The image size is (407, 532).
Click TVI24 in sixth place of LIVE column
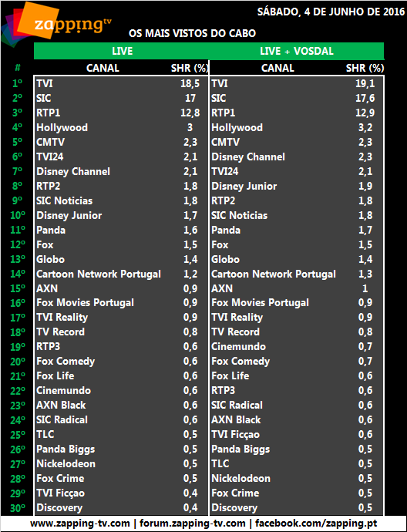(x=50, y=157)
